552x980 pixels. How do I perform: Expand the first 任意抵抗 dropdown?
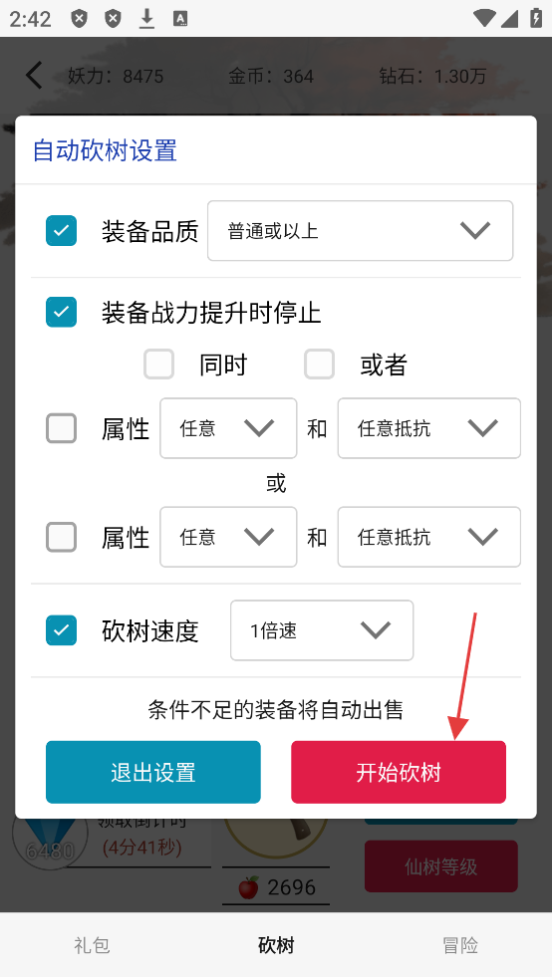tap(428, 428)
